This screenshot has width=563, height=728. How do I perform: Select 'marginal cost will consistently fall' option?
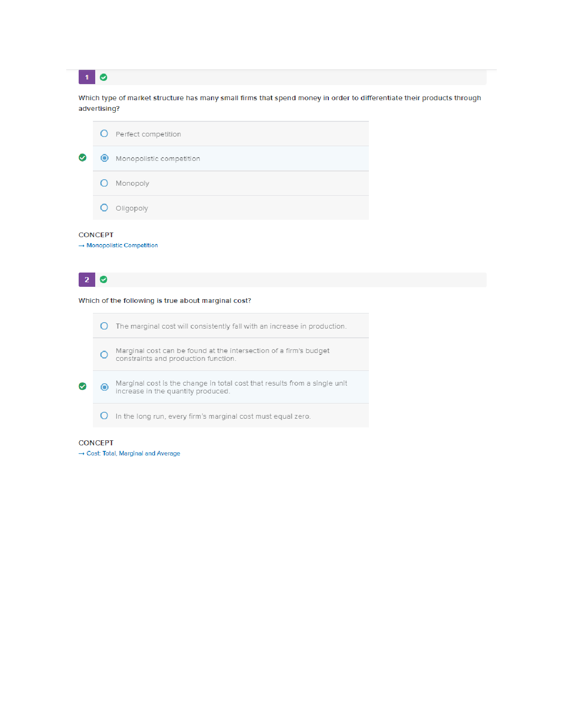point(104,326)
